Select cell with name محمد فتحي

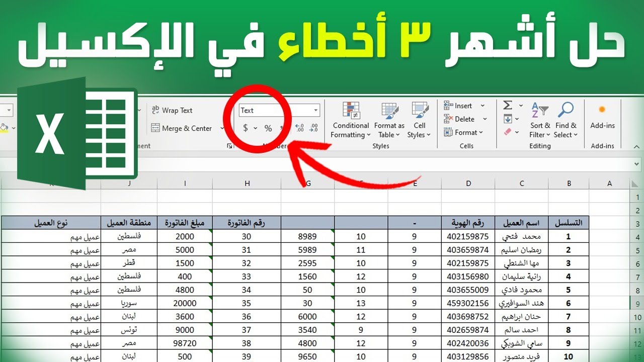tap(522, 236)
